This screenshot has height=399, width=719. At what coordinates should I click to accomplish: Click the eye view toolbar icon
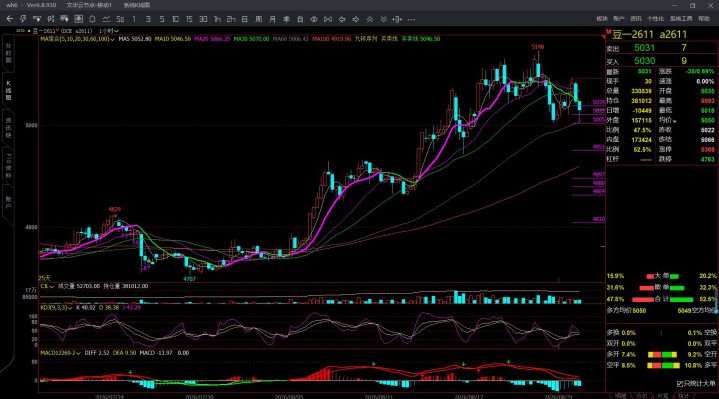point(314,19)
